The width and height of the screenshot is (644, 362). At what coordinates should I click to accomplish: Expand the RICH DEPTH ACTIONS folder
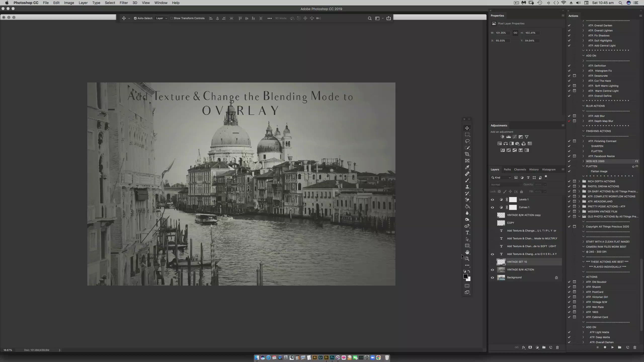[579, 181]
